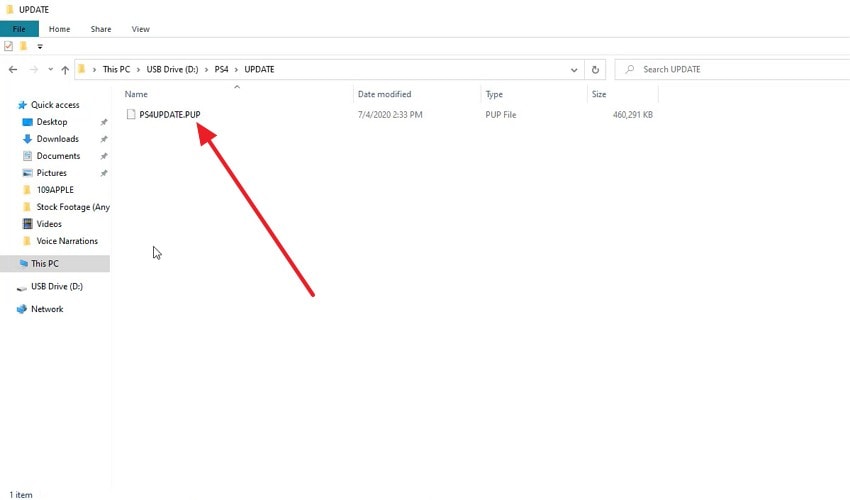Click the folder icon in address bar
This screenshot has height=500, width=850.
pos(82,69)
